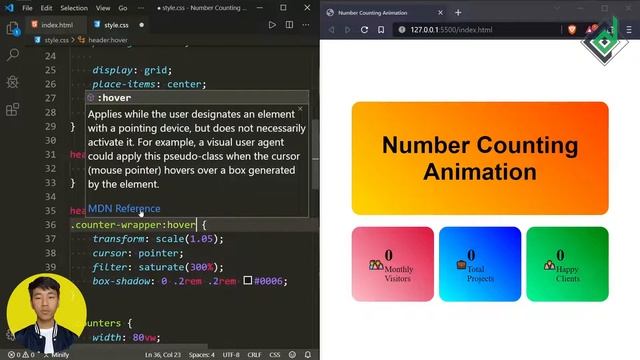This screenshot has width=640, height=360.
Task: Click the VS Code logo icon
Action: 9,8
